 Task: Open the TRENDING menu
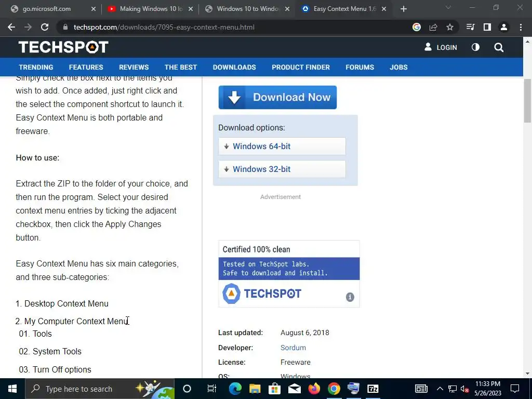click(x=36, y=67)
